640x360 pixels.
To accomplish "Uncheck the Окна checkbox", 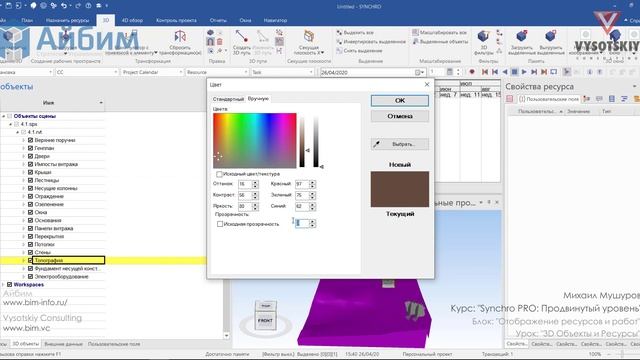I will pos(30,212).
